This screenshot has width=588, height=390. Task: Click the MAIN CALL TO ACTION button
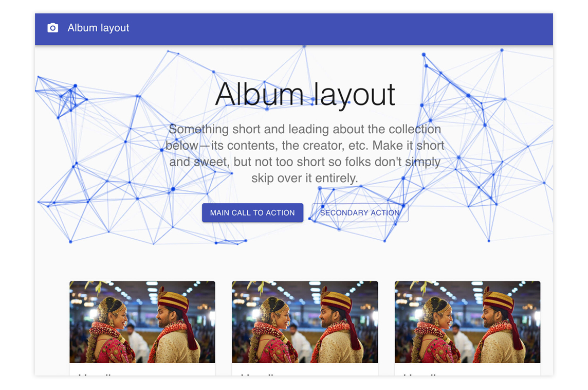click(x=252, y=212)
